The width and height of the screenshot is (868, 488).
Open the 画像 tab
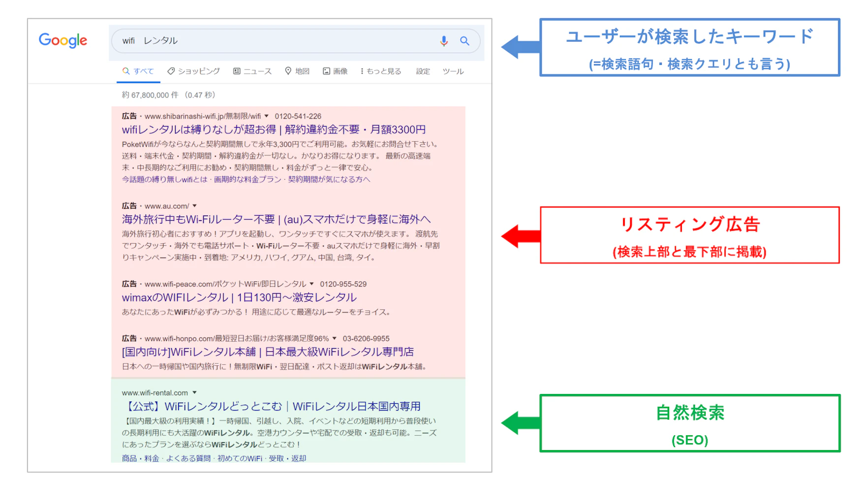coord(335,71)
